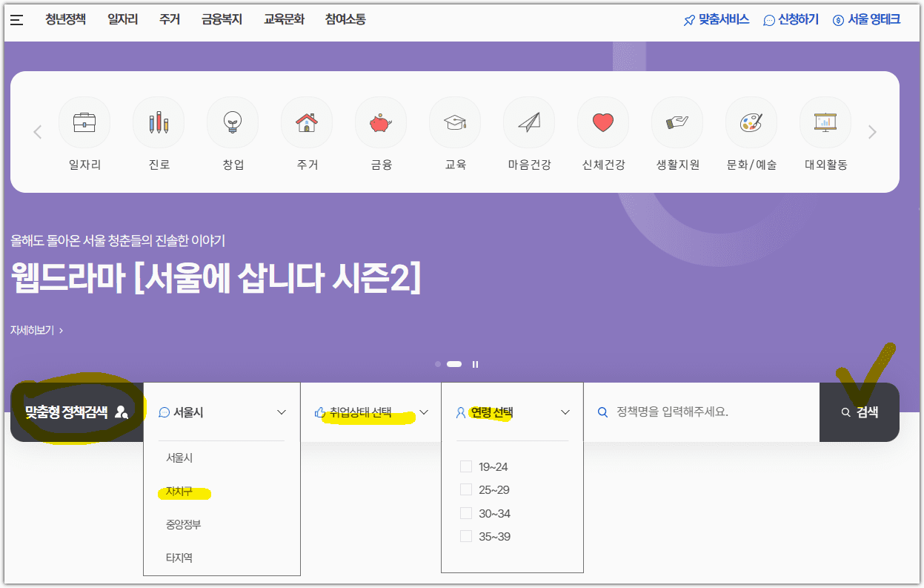Click the 자세히보기 link
924x588 pixels.
pos(33,330)
